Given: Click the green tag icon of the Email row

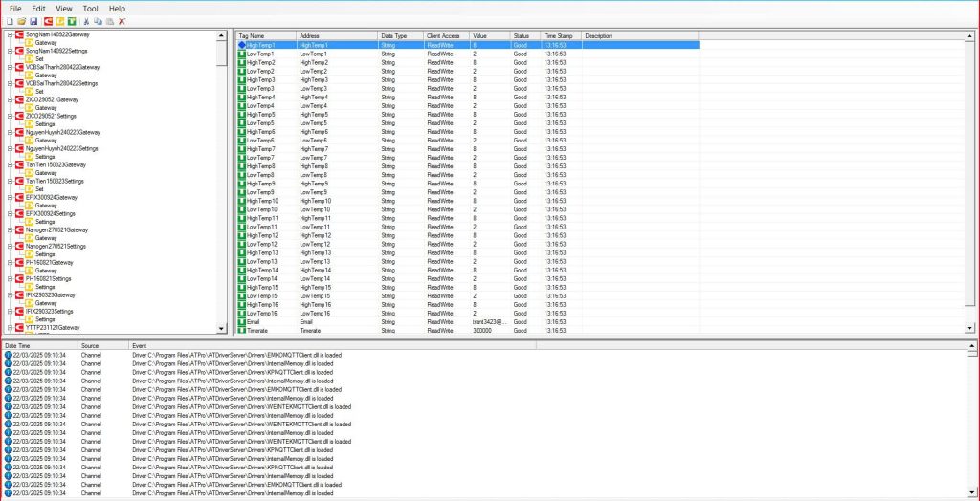Looking at the screenshot, I should tap(242, 321).
